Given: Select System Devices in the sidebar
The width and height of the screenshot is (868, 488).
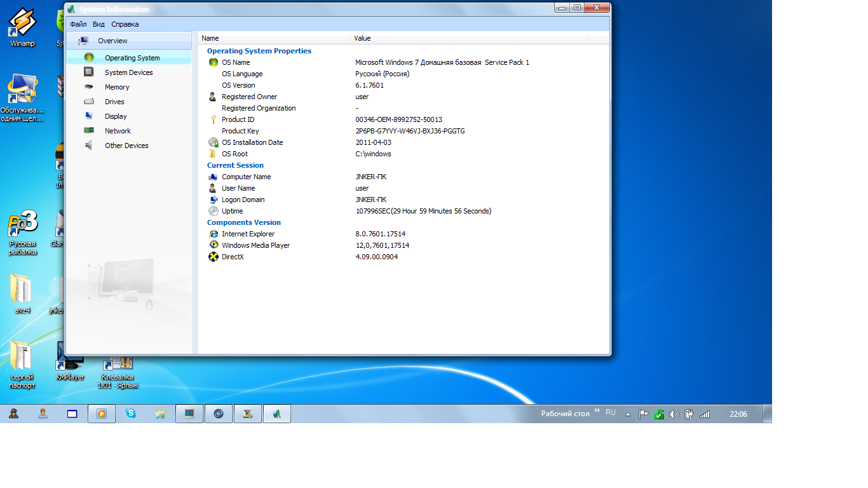Looking at the screenshot, I should 128,72.
